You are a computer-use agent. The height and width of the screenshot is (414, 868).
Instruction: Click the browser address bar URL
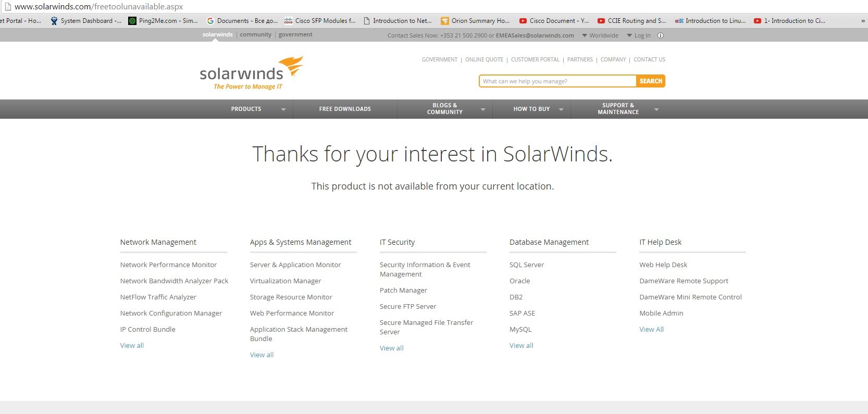99,7
